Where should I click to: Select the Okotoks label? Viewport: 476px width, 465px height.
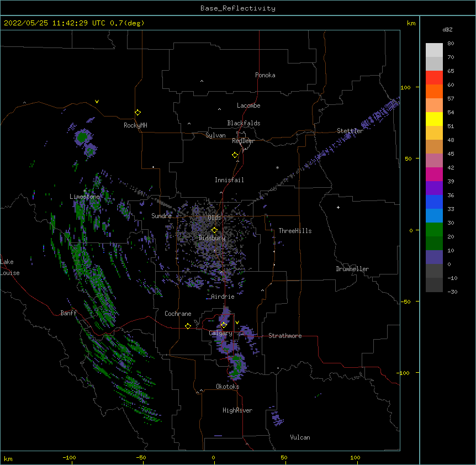pos(228,387)
